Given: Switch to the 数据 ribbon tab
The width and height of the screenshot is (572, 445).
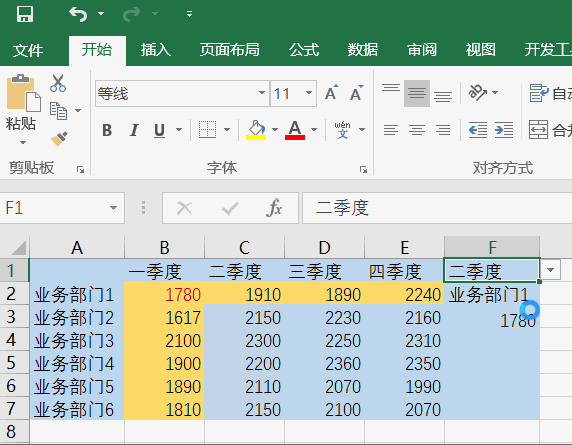Looking at the screenshot, I should (363, 50).
